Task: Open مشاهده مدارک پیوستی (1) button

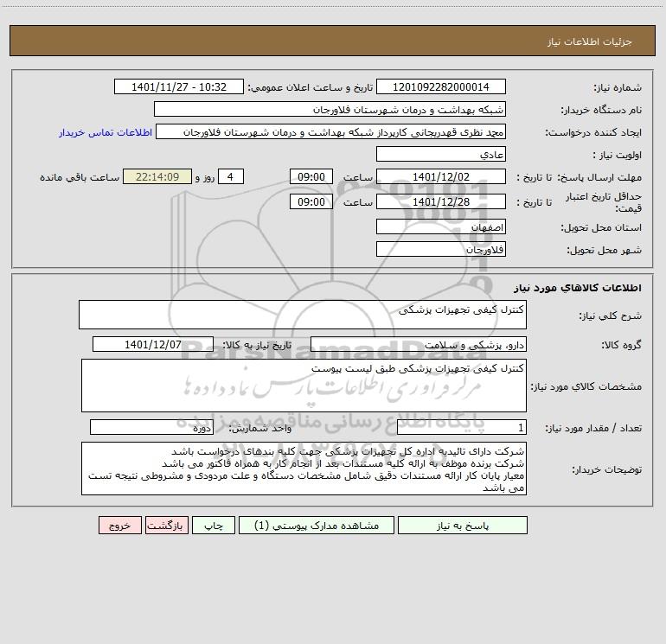Action: (317, 525)
